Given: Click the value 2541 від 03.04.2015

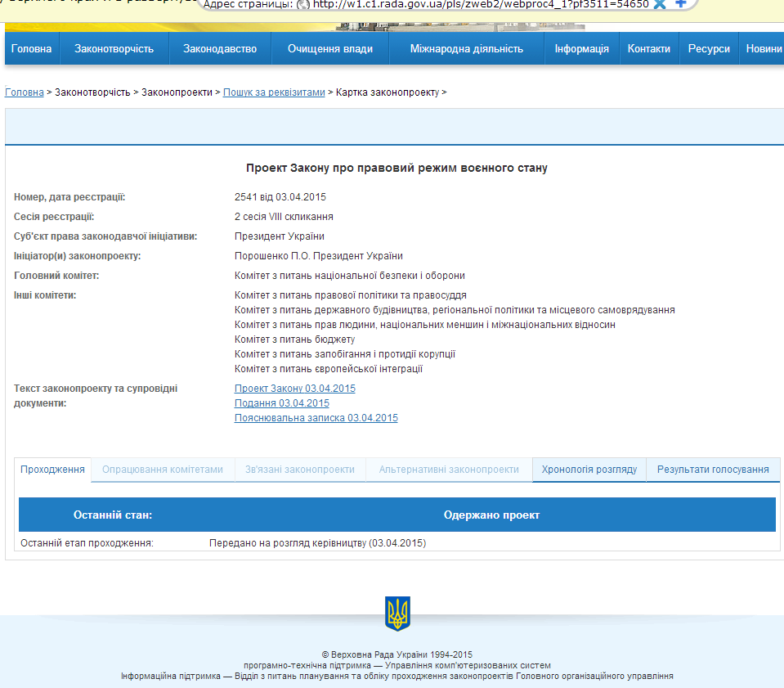Looking at the screenshot, I should pos(280,197).
